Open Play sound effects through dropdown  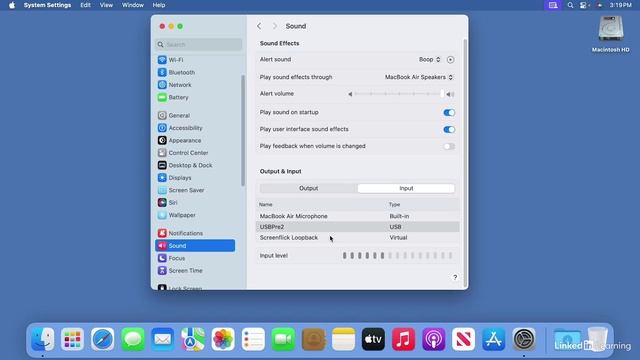click(x=419, y=77)
